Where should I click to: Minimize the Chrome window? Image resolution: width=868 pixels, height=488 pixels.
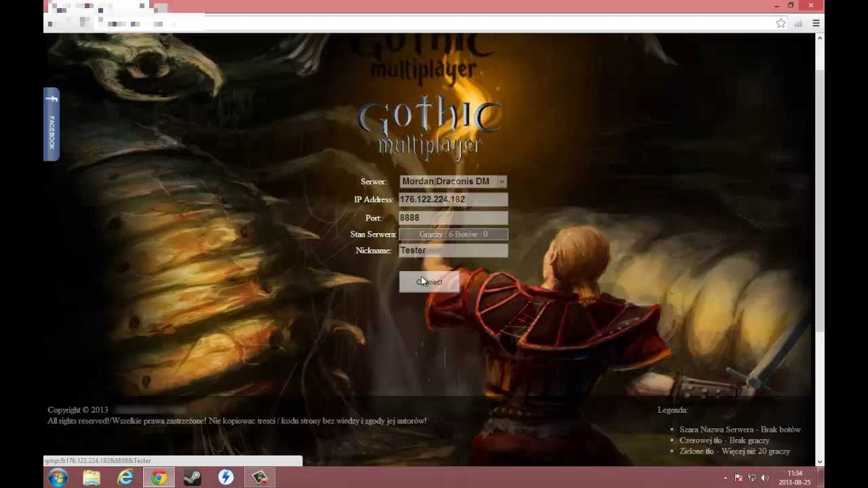pos(776,5)
